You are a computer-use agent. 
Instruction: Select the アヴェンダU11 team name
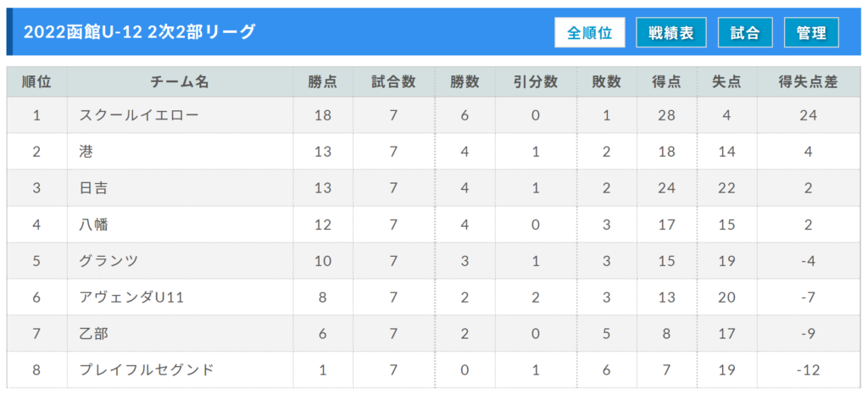click(x=131, y=297)
